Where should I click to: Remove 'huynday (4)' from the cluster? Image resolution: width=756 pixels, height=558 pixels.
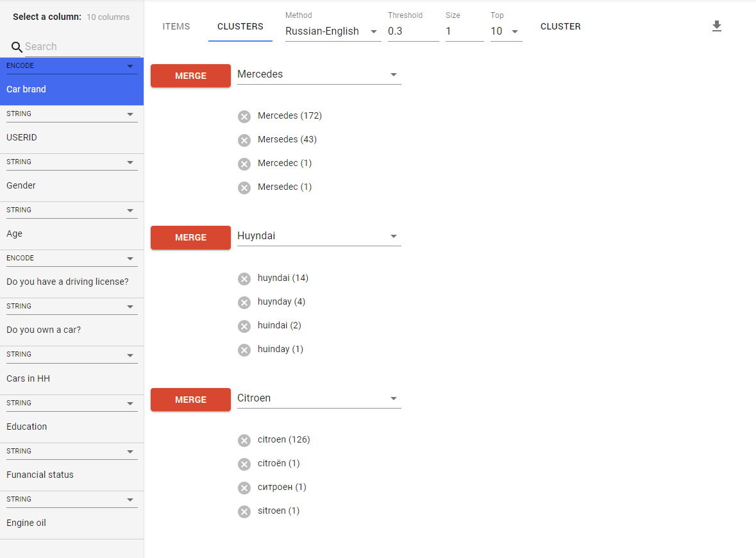pyautogui.click(x=244, y=302)
